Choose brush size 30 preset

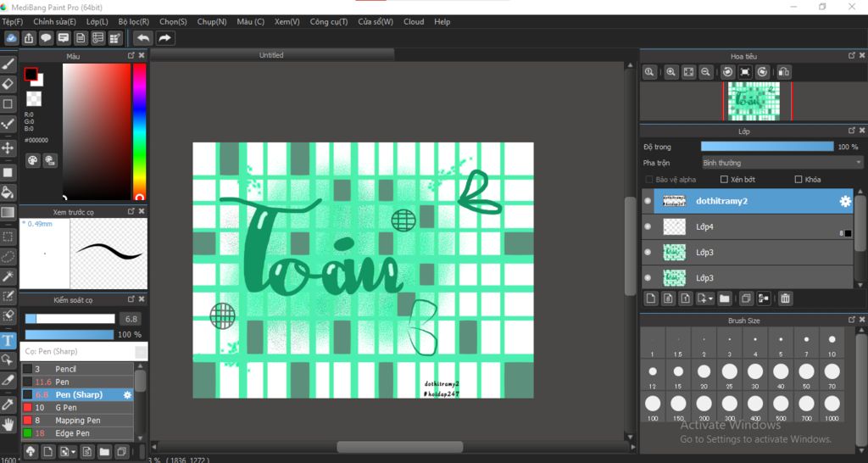tap(755, 375)
